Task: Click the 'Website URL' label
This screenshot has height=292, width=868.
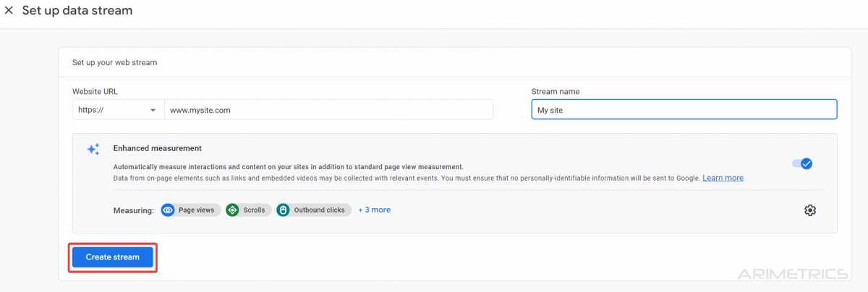Action: tap(95, 91)
